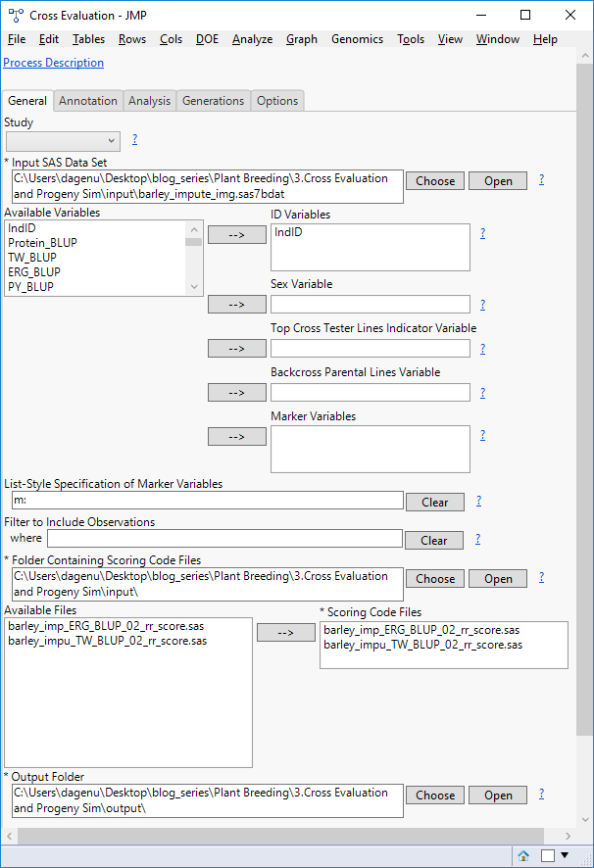The height and width of the screenshot is (868, 594).
Task: Click the Filter where input field
Action: point(224,539)
